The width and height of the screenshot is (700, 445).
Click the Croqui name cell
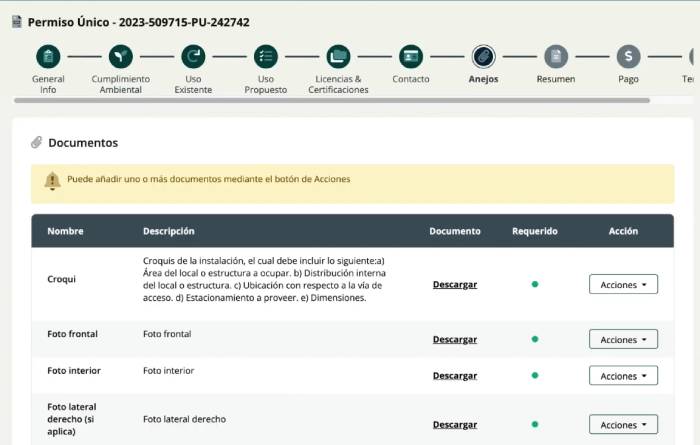click(x=62, y=279)
